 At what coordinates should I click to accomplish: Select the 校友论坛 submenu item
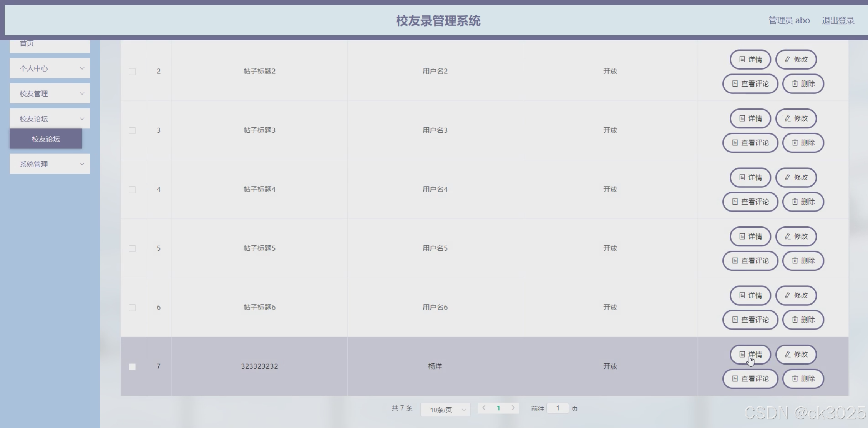tap(46, 139)
